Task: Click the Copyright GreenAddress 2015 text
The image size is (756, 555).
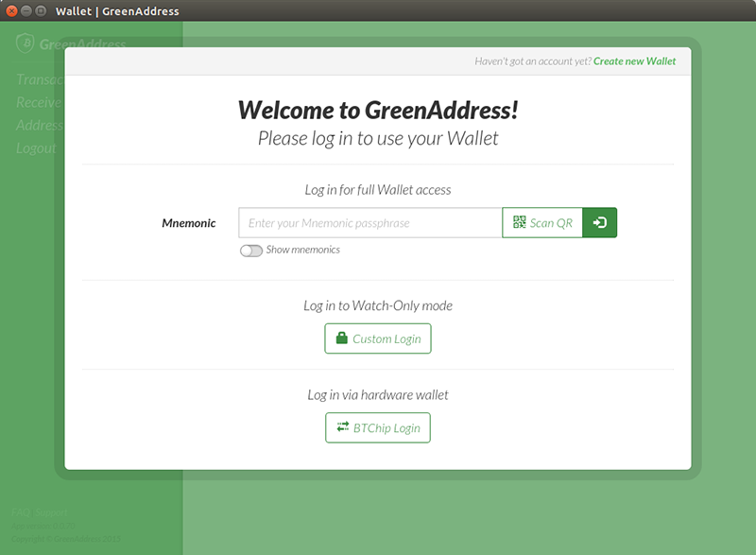Action: click(66, 539)
